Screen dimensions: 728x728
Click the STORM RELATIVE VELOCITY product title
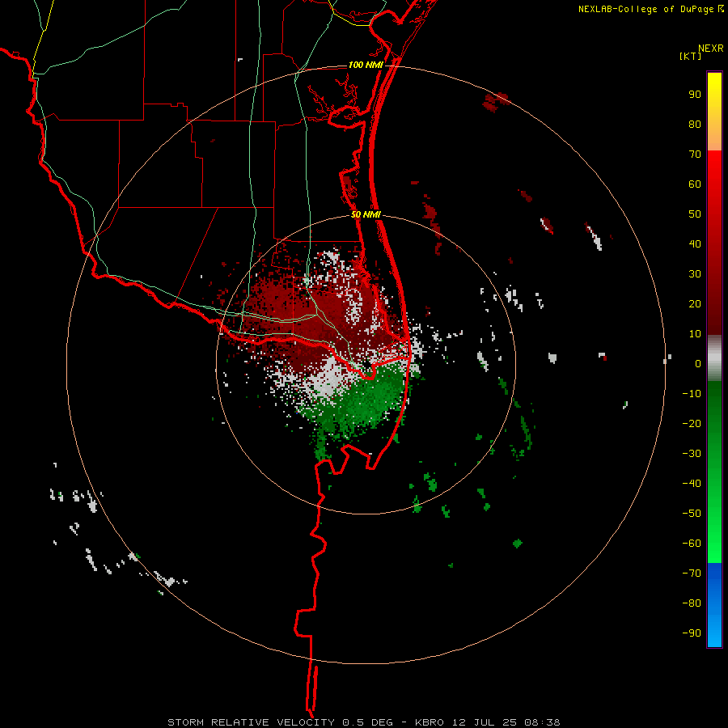(x=251, y=722)
